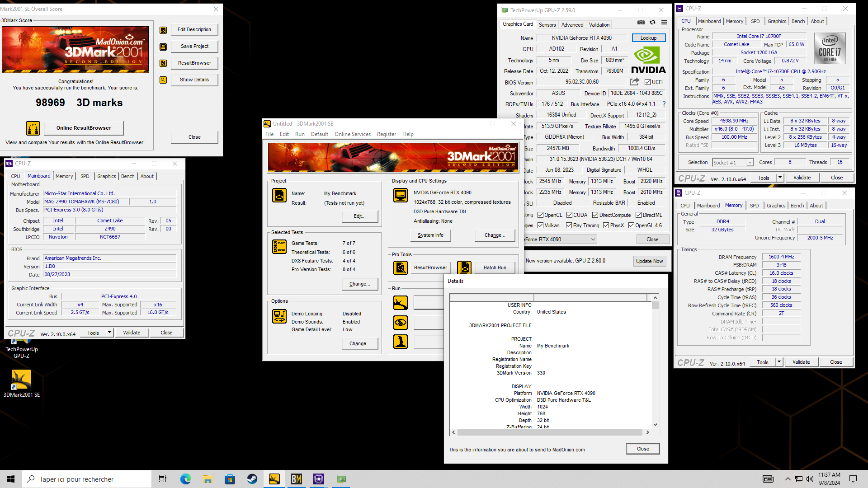This screenshot has height=488, width=868.
Task: Click the CPU-Z taskbar icon
Action: (x=319, y=479)
